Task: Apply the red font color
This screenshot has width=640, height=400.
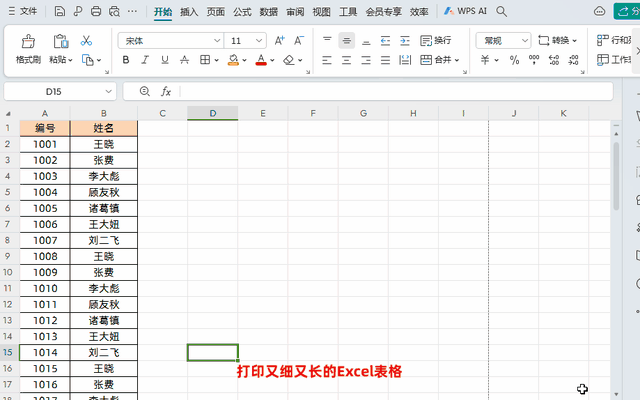Action: [x=261, y=60]
